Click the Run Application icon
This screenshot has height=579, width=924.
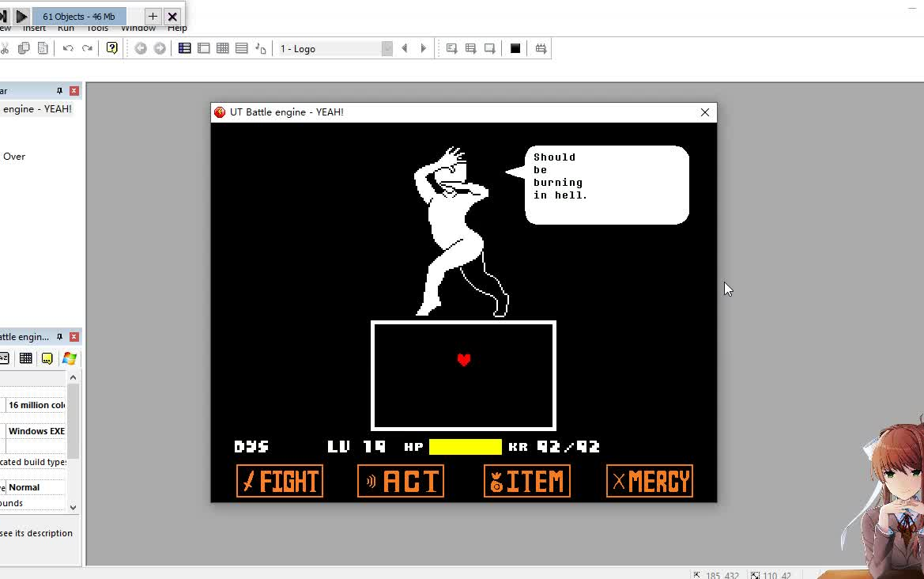471,48
